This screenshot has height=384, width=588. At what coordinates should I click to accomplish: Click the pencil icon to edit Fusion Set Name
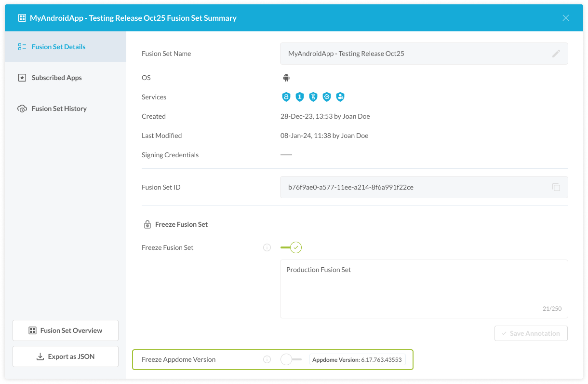556,54
